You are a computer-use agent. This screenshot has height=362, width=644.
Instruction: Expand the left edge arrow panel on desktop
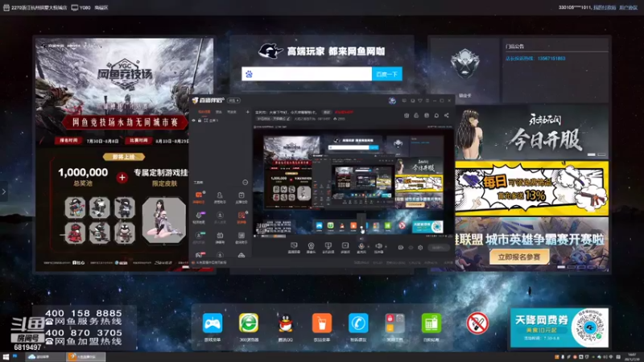click(x=4, y=191)
